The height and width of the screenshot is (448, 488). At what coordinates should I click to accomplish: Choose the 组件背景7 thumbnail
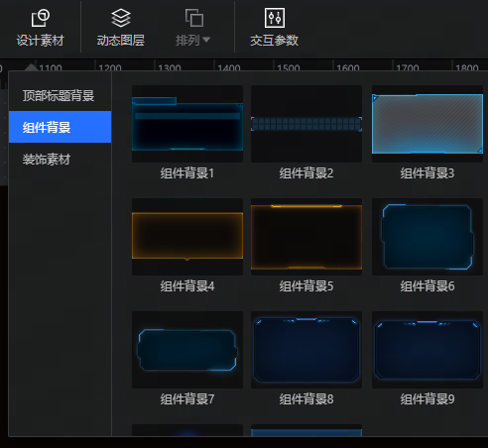click(187, 350)
